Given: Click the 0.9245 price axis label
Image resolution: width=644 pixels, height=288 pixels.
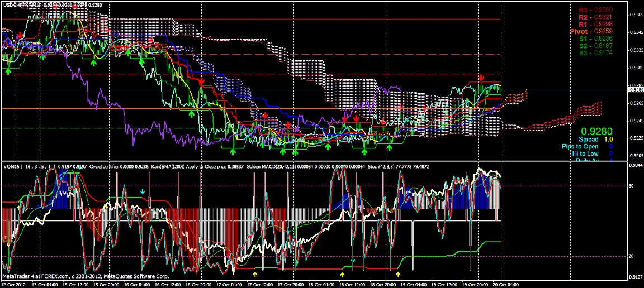Looking at the screenshot, I should pyautogui.click(x=636, y=121).
